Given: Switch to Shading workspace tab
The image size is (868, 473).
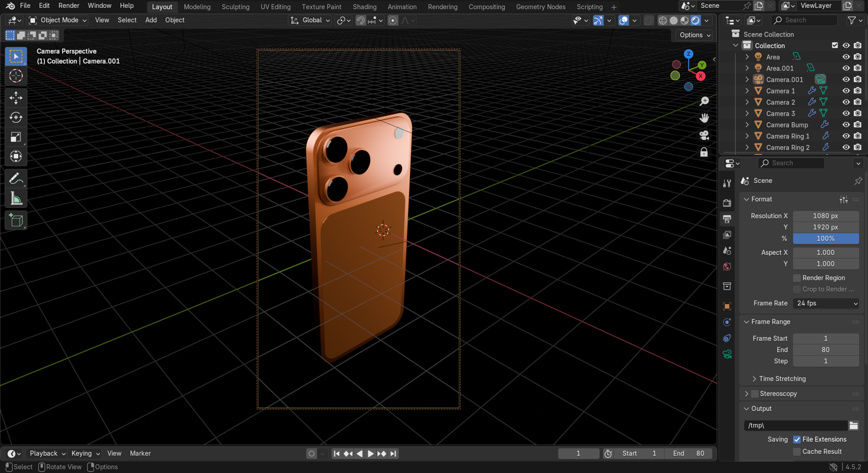Looking at the screenshot, I should pos(364,6).
